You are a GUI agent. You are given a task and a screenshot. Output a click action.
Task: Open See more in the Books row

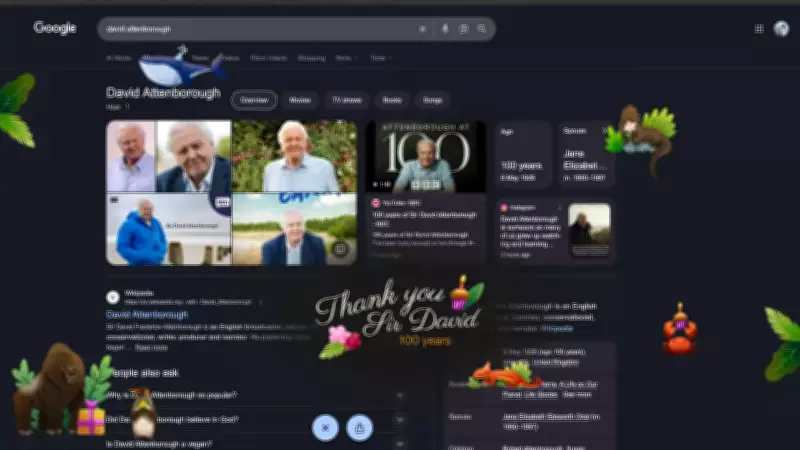point(578,394)
